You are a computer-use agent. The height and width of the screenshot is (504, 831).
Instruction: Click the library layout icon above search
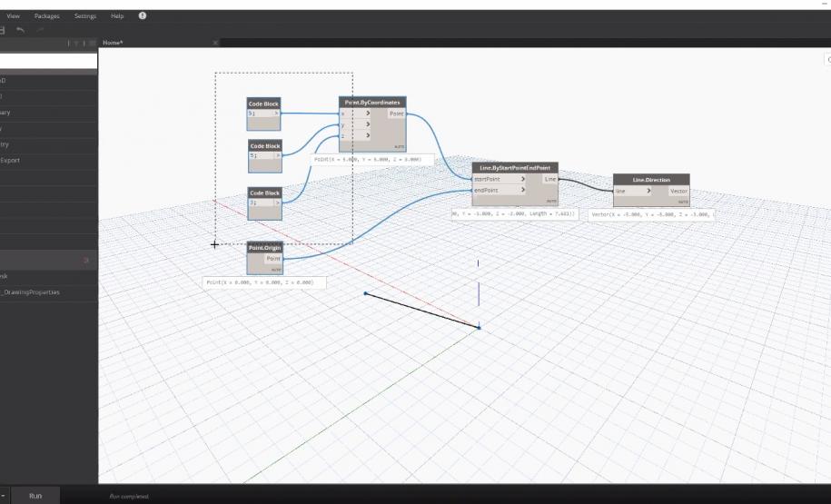(92, 43)
